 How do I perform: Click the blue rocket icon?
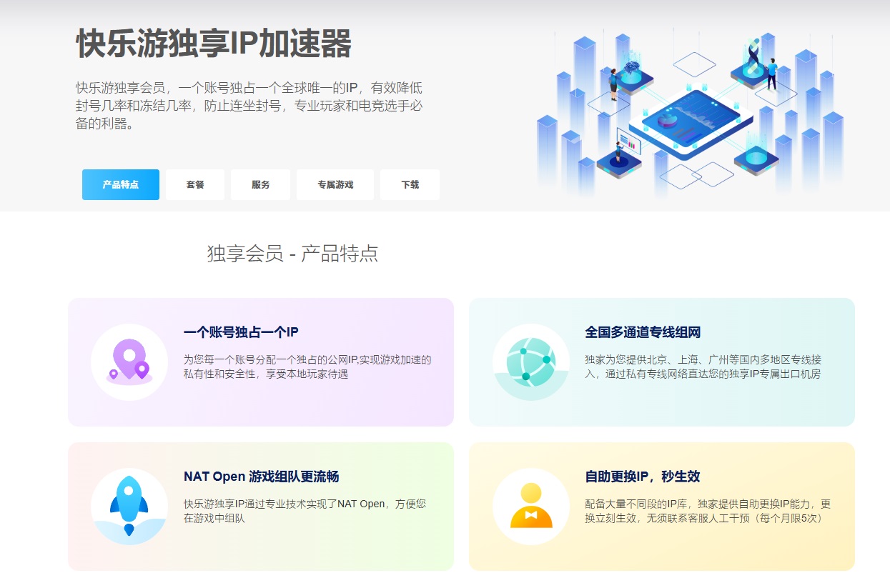[129, 507]
